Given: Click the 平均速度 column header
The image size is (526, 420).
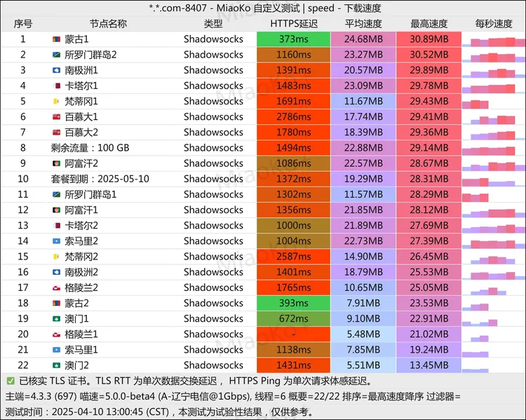Looking at the screenshot, I should click(363, 23).
